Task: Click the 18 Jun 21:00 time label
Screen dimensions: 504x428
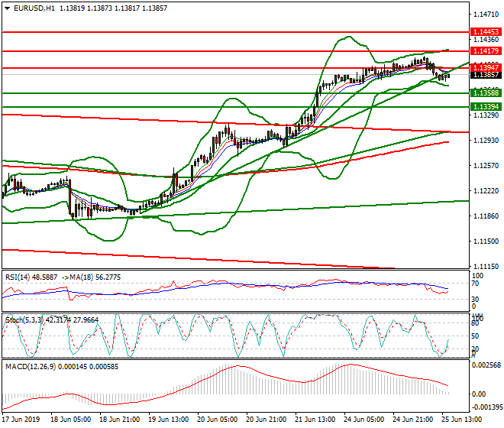Action: click(x=120, y=420)
